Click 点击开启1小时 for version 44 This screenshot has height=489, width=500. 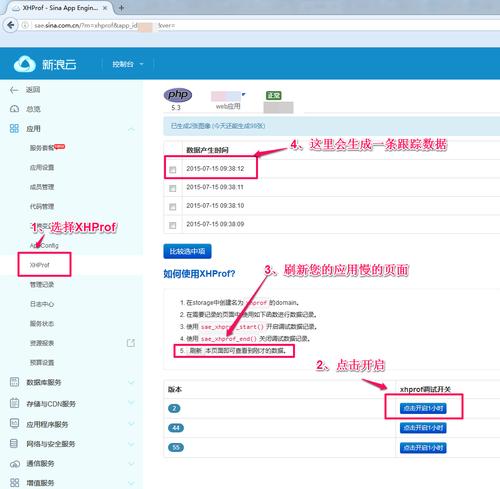423,428
